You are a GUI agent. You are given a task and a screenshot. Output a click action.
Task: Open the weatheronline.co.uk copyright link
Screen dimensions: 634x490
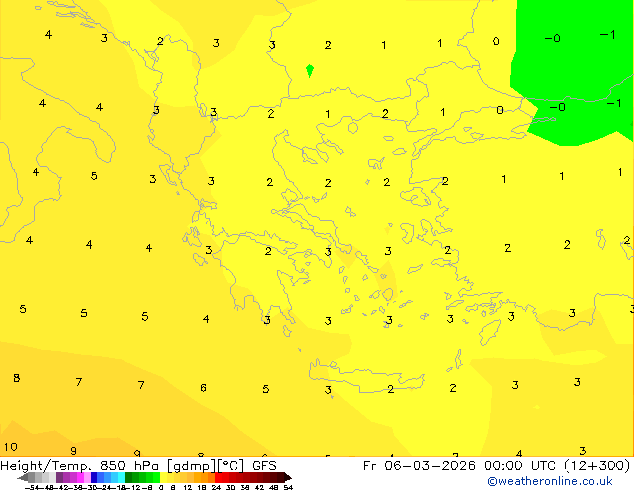[x=550, y=481]
